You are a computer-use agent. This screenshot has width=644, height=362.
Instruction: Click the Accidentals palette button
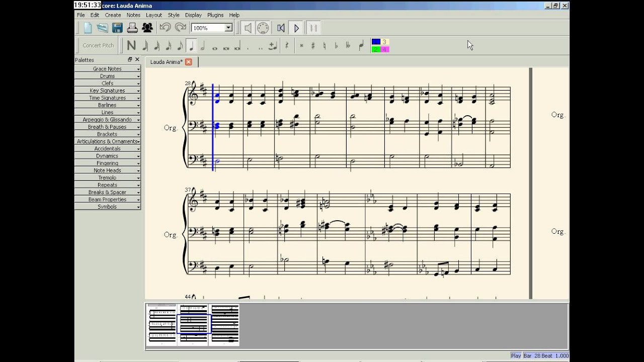(x=107, y=149)
